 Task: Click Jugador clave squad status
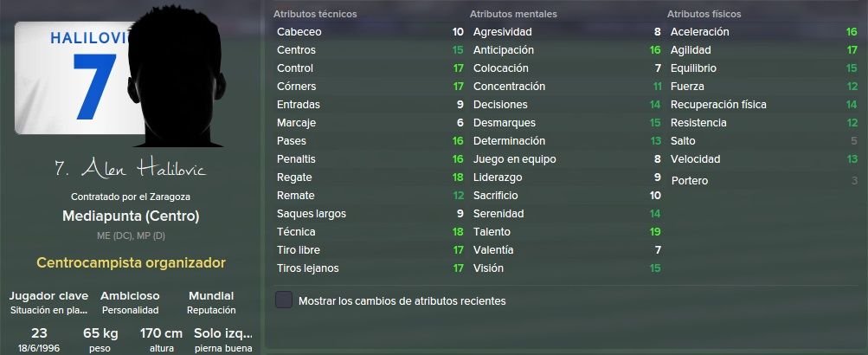(49, 296)
